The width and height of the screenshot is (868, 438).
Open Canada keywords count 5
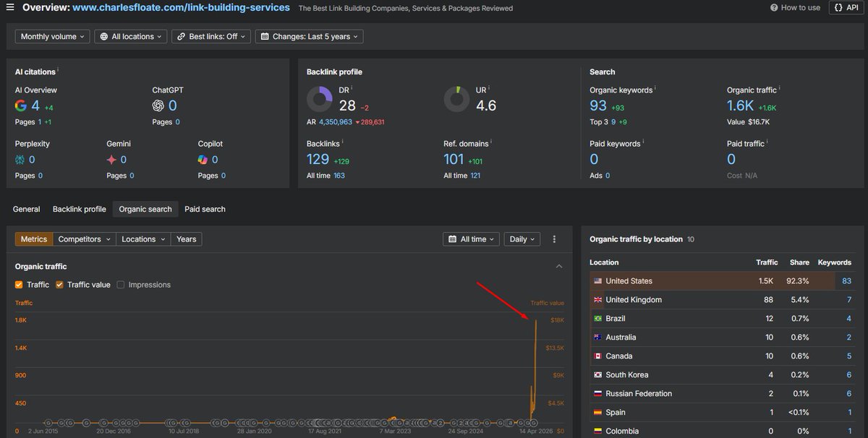coord(849,356)
